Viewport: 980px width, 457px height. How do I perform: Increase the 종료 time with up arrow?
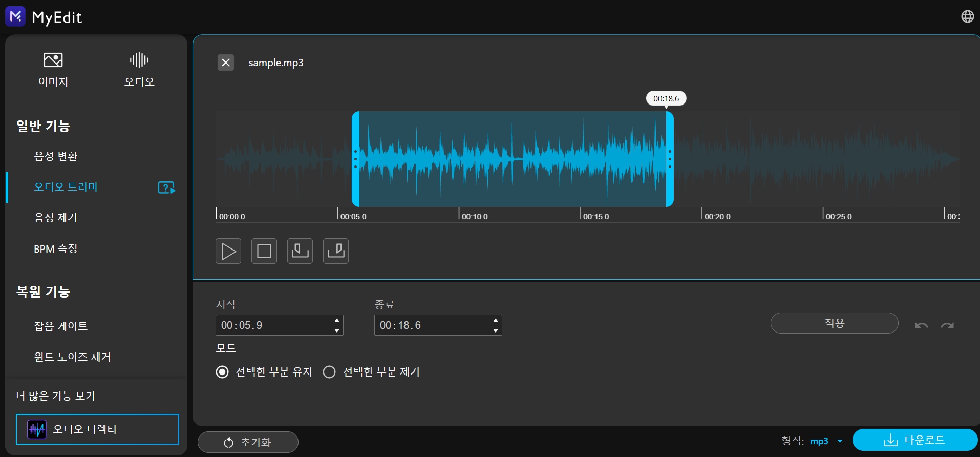tap(496, 320)
